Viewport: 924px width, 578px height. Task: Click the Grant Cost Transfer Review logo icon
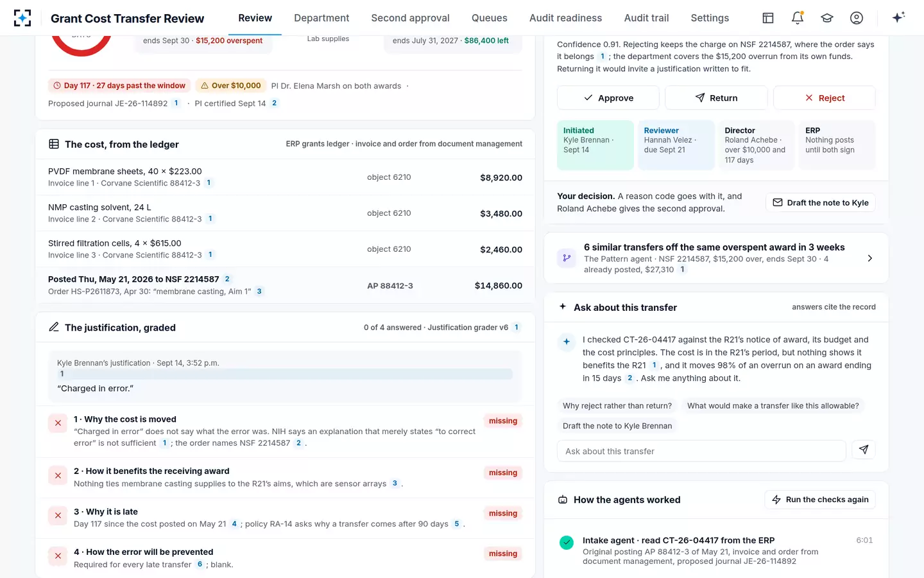coord(22,18)
